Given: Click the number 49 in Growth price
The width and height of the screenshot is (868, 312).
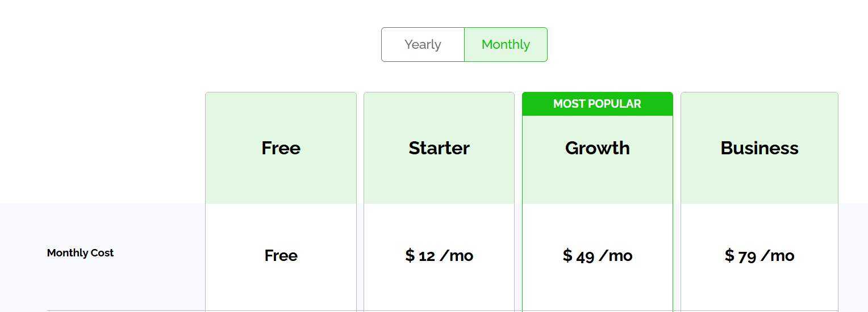Looking at the screenshot, I should coord(585,256).
